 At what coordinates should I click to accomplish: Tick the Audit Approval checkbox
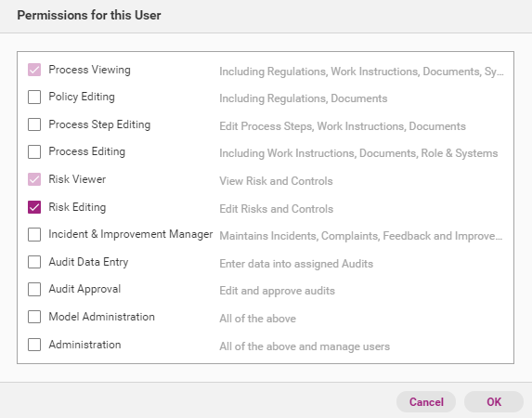(x=34, y=290)
